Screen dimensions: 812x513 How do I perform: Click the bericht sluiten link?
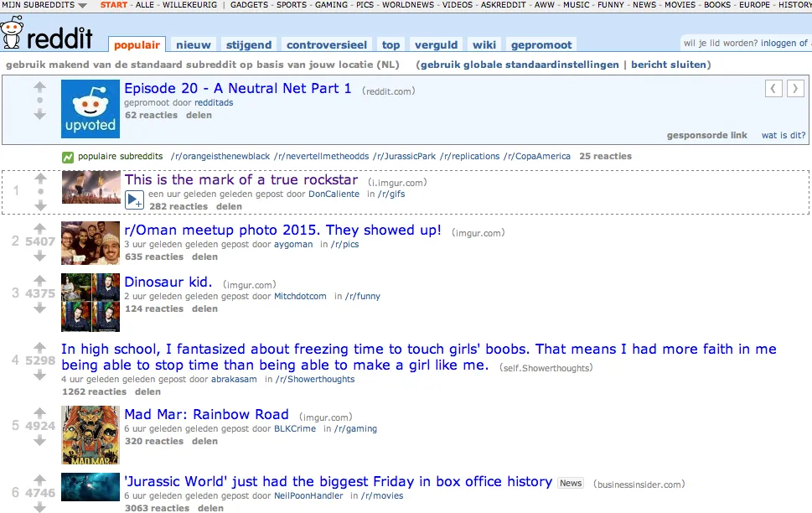tap(669, 65)
